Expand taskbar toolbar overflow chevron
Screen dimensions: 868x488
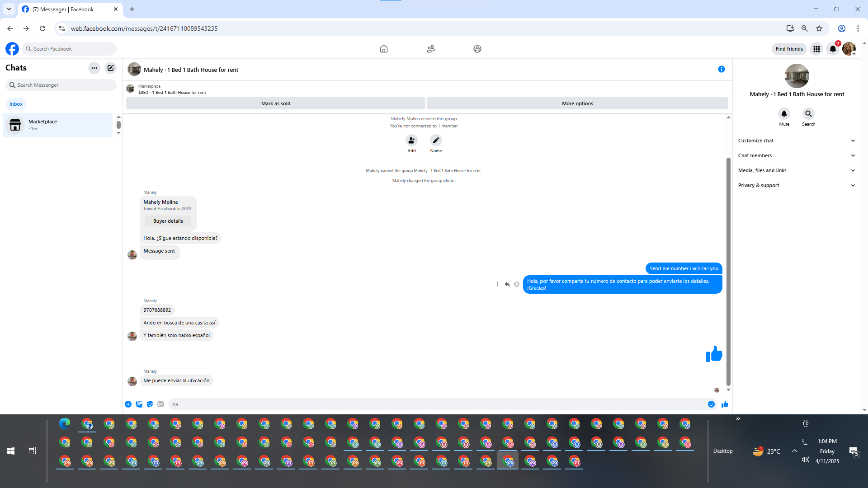click(x=738, y=419)
